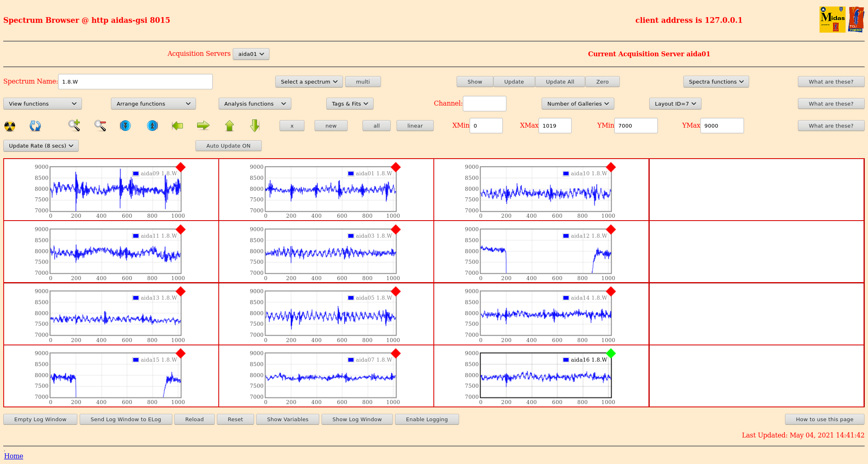The image size is (868, 464).
Task: Click the blue double down-arrow circle icon
Action: (125, 126)
